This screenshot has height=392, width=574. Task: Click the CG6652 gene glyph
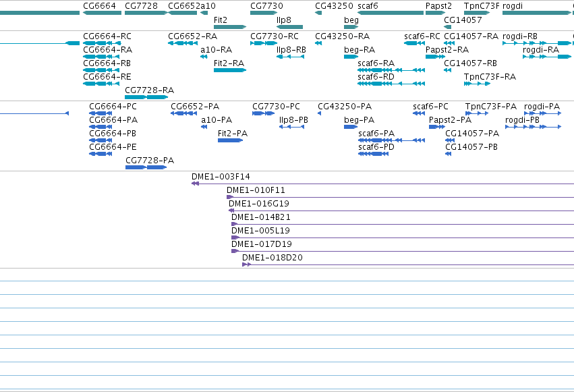182,13
